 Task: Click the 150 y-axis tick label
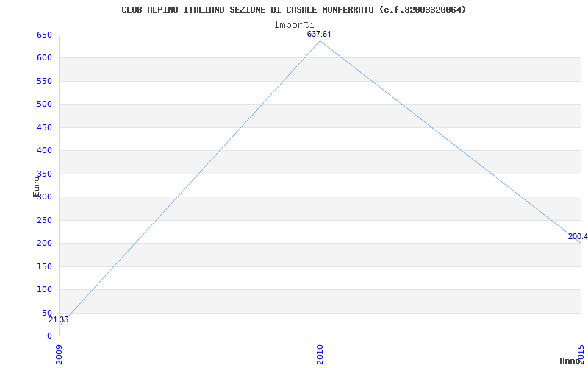click(44, 266)
